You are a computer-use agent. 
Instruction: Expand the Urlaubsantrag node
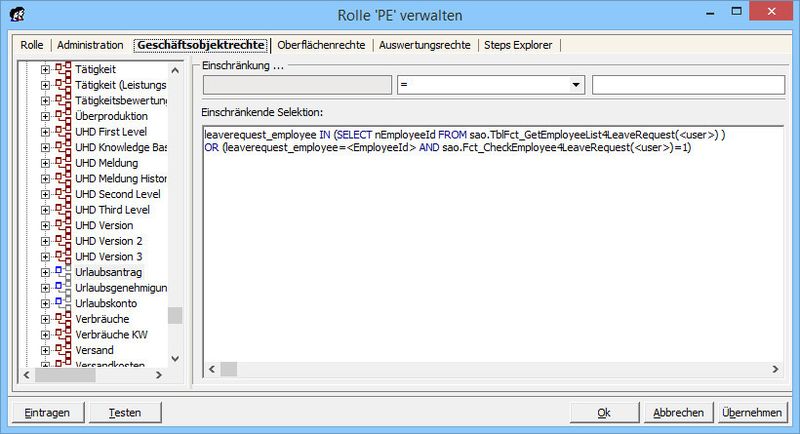click(x=45, y=272)
